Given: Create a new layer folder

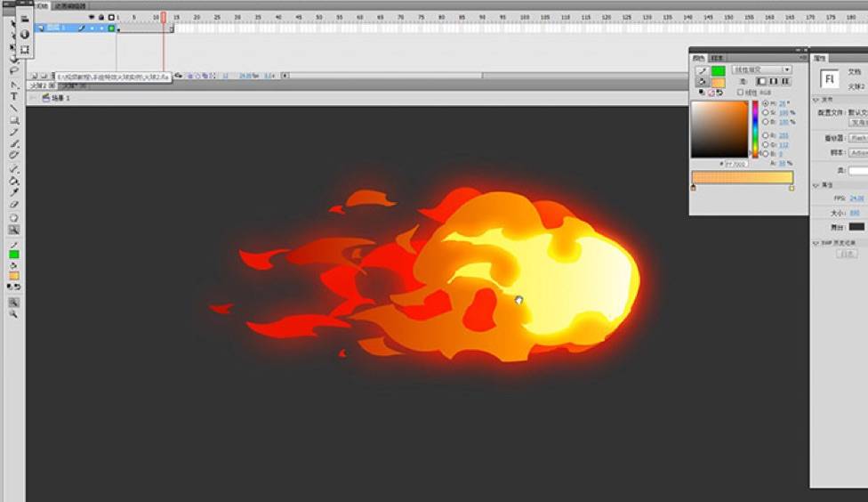Looking at the screenshot, I should tap(44, 76).
